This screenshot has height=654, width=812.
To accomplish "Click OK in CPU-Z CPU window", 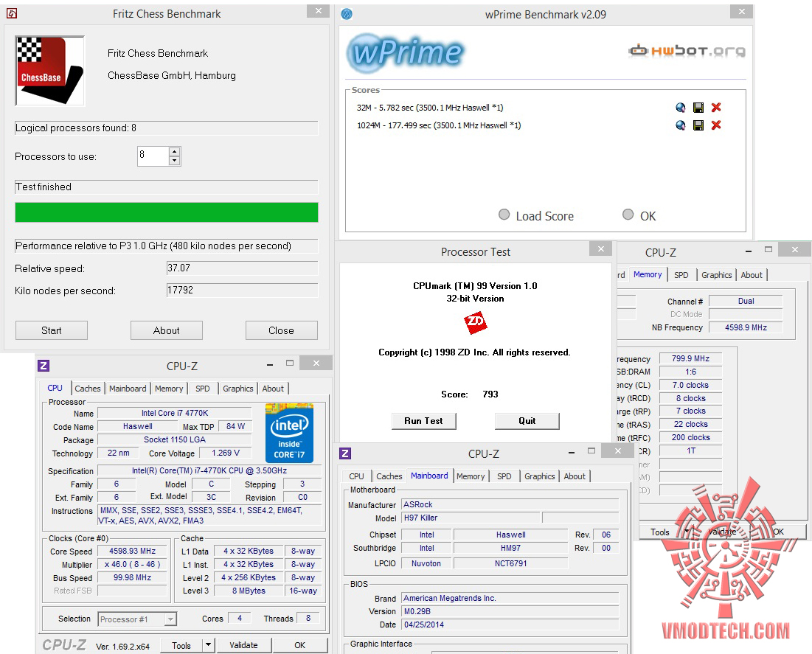I will point(300,645).
